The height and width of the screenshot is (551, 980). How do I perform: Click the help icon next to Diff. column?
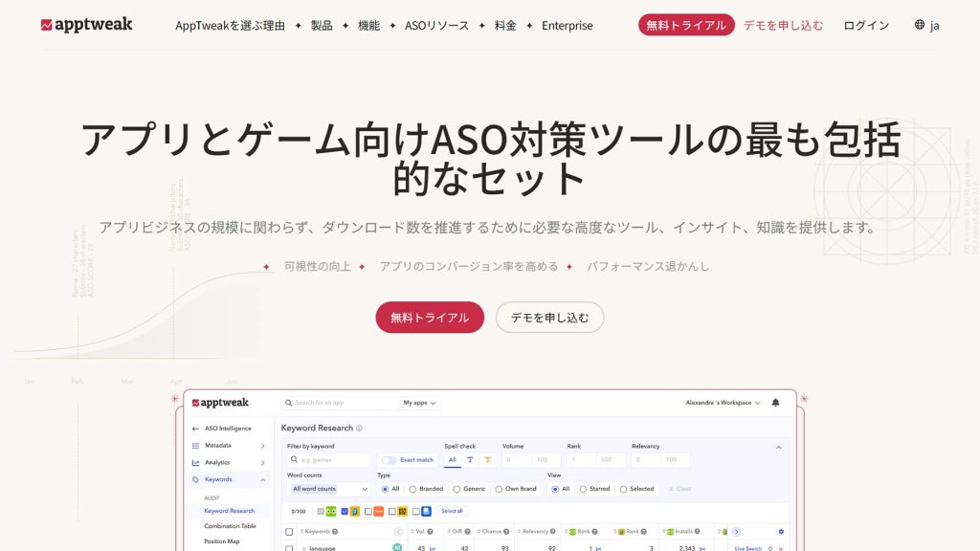[467, 532]
